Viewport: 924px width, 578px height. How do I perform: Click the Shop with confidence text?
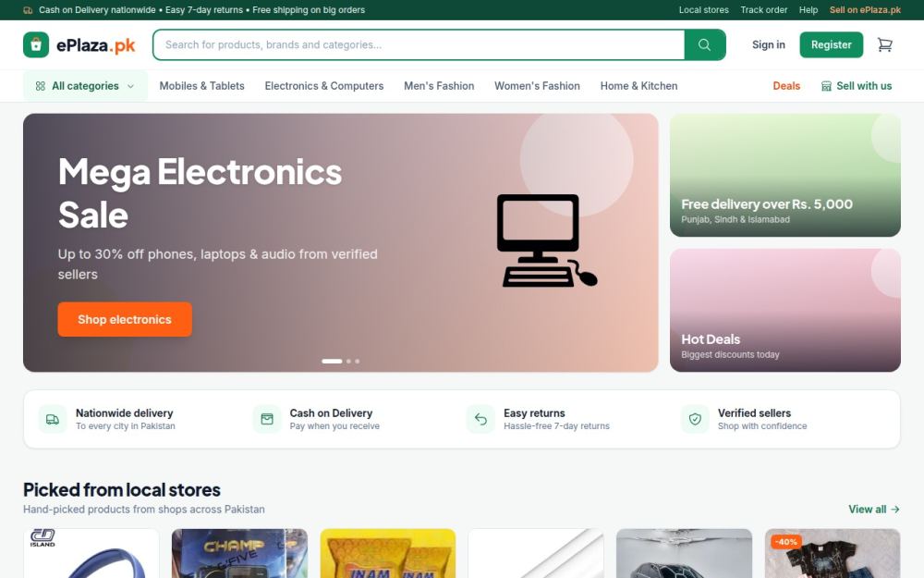pos(762,425)
